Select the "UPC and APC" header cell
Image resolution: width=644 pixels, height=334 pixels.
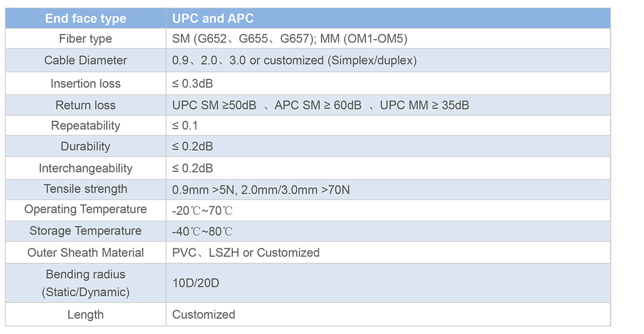click(x=388, y=18)
